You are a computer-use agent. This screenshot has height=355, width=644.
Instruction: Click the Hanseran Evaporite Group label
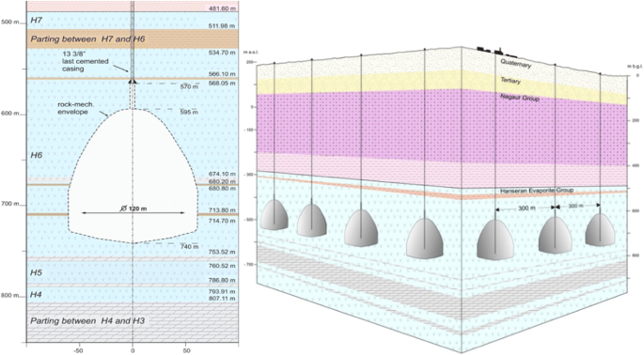(x=537, y=191)
